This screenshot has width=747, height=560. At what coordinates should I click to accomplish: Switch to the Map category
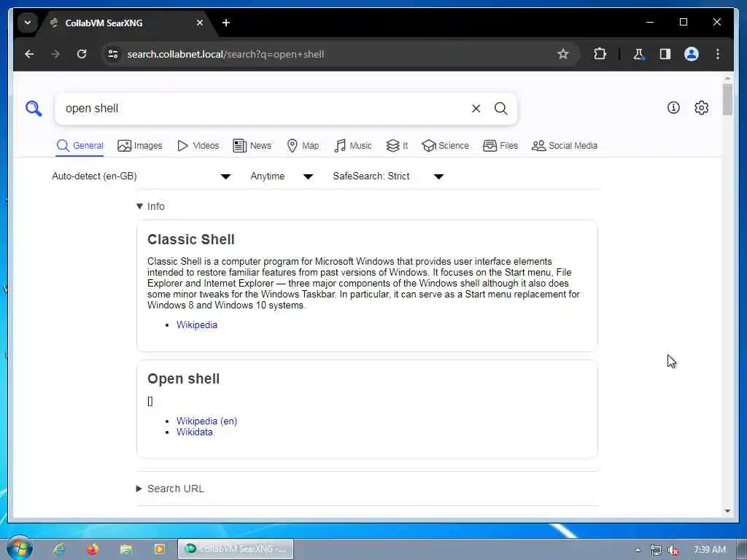pos(303,146)
